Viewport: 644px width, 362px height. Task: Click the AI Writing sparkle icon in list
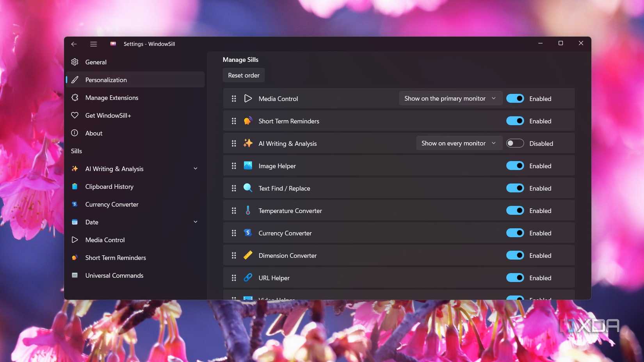click(x=248, y=143)
